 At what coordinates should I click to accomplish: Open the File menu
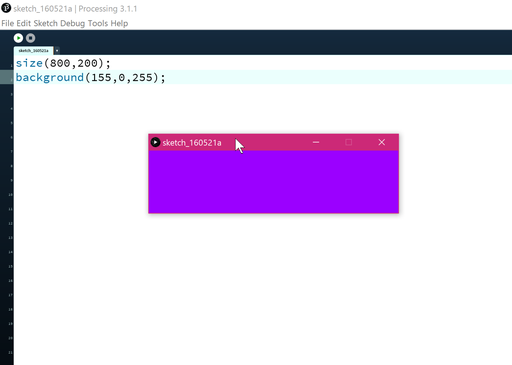coord(8,23)
